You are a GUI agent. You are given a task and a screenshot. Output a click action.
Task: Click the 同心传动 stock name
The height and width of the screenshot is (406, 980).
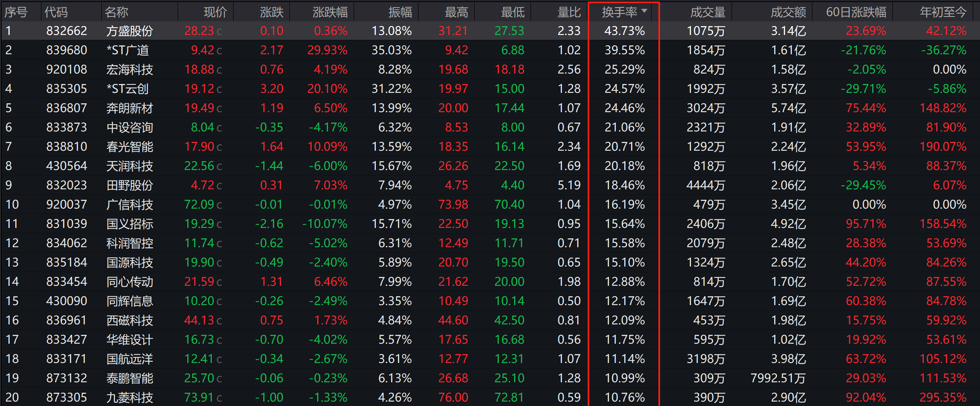click(129, 282)
